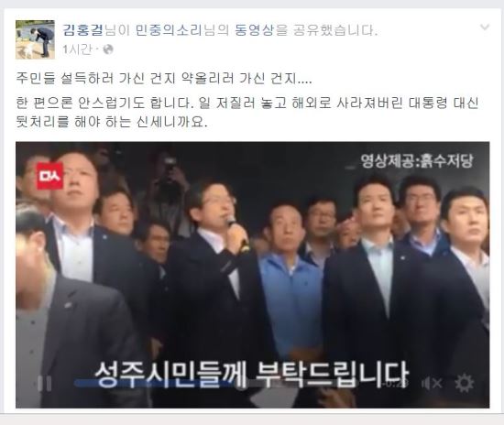Open video settings gear icon
Screen dimensions: 504x425
[x=465, y=383]
